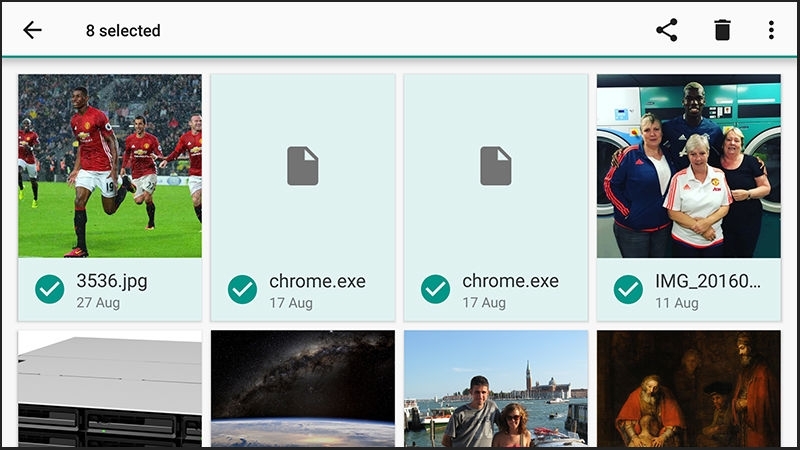This screenshot has height=450, width=800.
Task: Click the IMG_20160... file name
Action: 708,281
